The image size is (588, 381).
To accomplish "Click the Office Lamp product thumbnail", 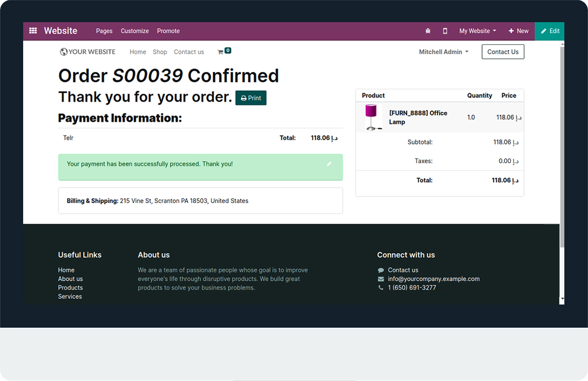I will click(373, 117).
